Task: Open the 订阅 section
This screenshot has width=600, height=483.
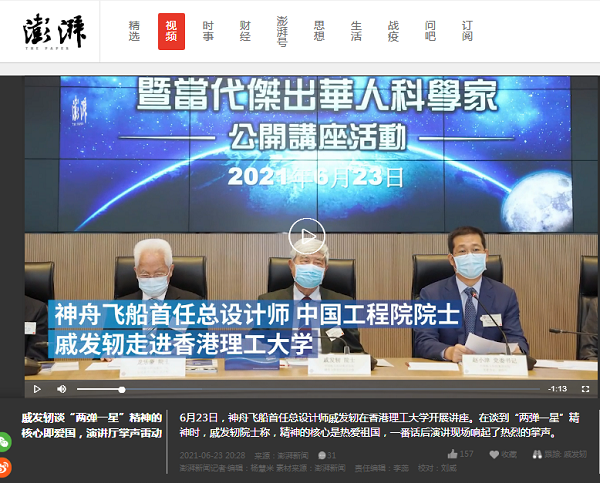Action: (x=467, y=31)
